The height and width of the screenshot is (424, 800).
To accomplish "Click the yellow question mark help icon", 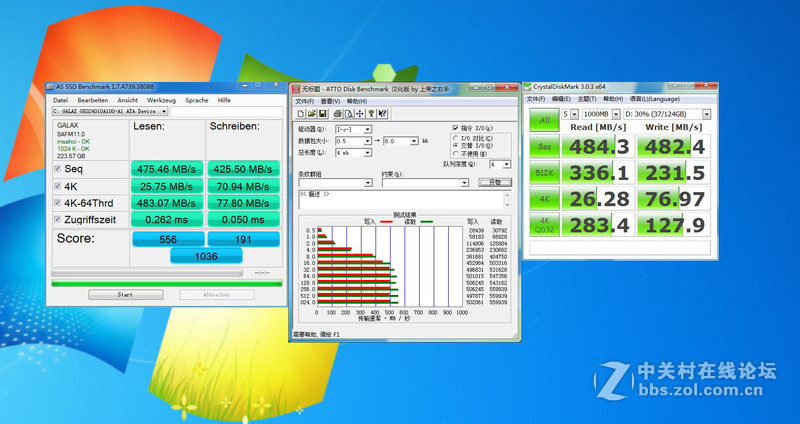I will 371,113.
